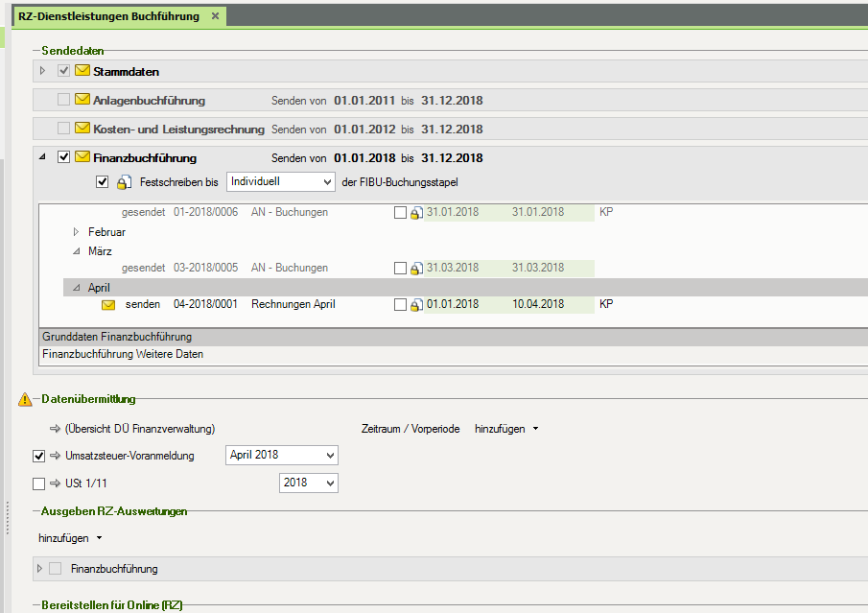Image resolution: width=868 pixels, height=613 pixels.
Task: Click the warning triangle beside Datenübermittlung
Action: (25, 399)
